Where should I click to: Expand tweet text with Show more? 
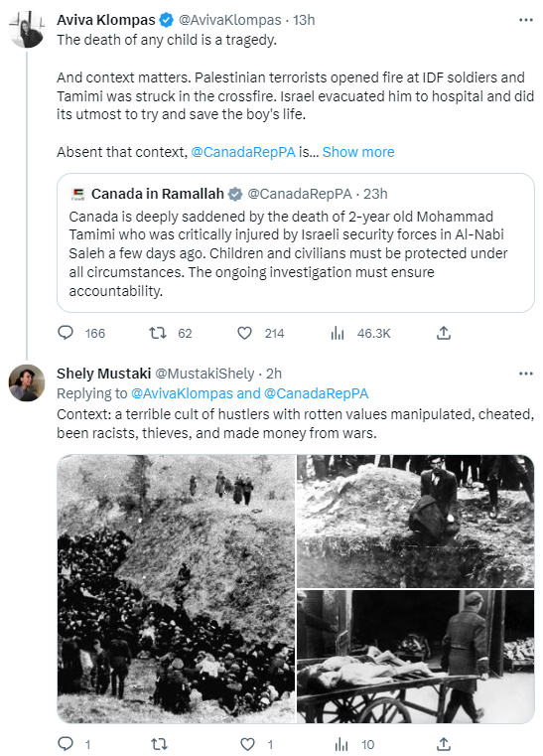click(358, 152)
